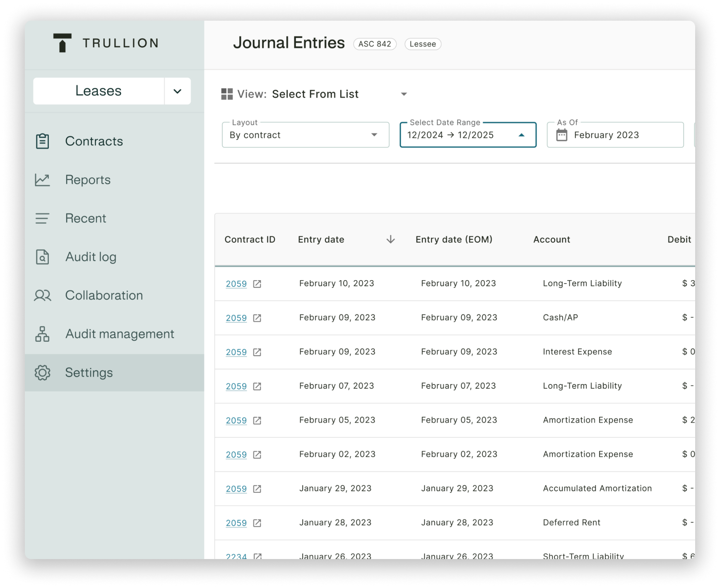720x588 pixels.
Task: Click the Account column header
Action: click(x=551, y=240)
